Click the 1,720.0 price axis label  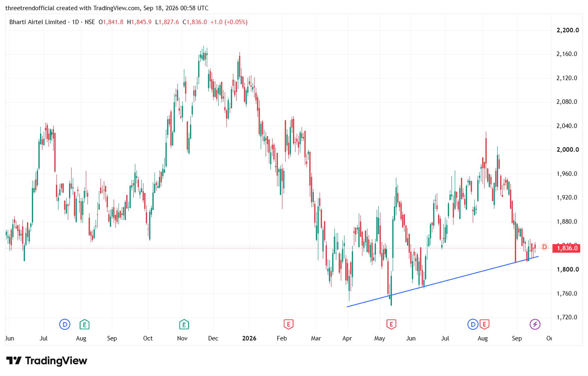tap(567, 317)
